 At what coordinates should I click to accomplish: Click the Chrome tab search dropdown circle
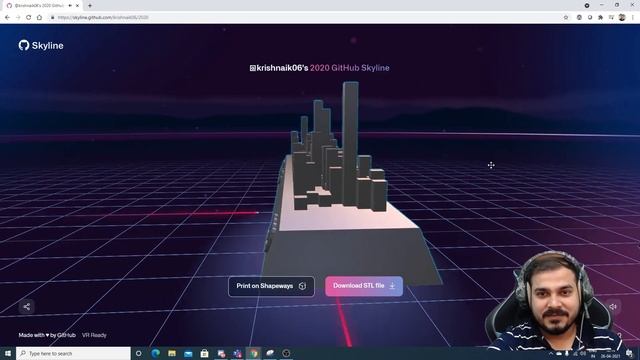coord(587,5)
